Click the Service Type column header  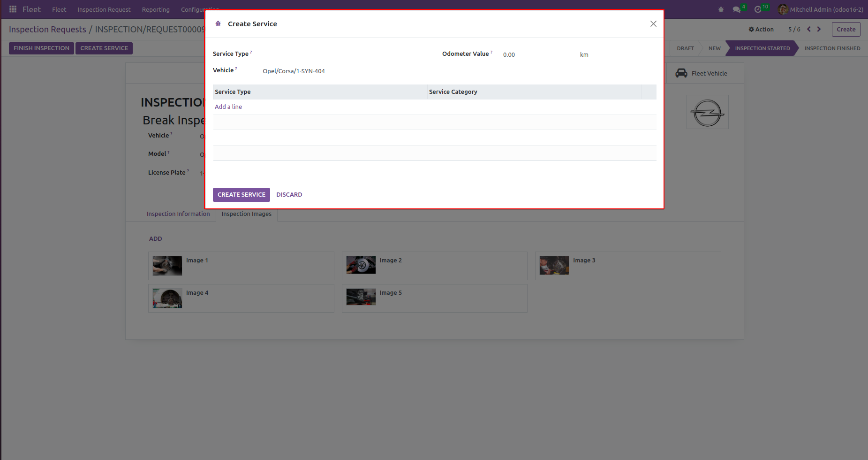320,92
